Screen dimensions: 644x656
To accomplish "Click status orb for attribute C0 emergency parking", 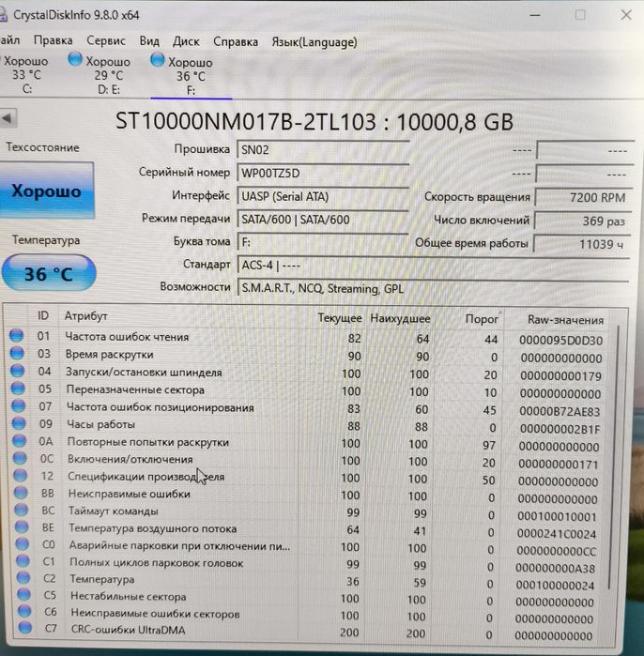I will (x=22, y=544).
